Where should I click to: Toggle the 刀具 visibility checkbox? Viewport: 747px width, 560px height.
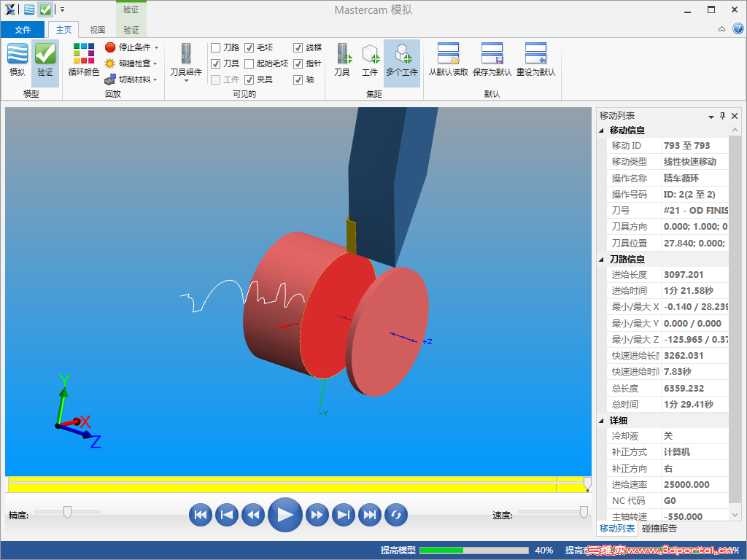215,63
